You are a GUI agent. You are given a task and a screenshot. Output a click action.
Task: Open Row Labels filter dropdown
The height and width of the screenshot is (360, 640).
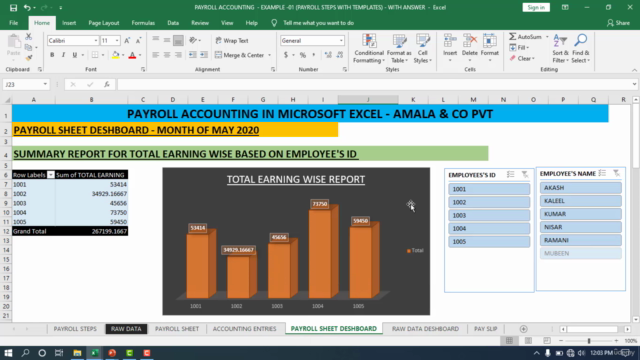51,175
